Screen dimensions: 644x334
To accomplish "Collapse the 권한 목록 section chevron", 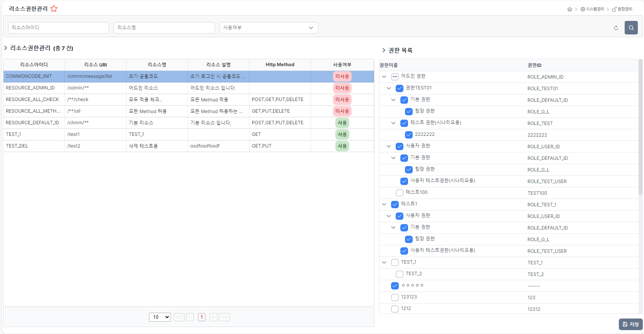I will coord(384,50).
